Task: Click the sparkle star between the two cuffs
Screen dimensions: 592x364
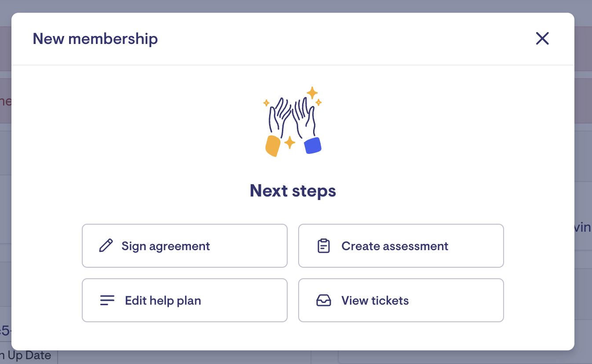Action: (x=289, y=142)
